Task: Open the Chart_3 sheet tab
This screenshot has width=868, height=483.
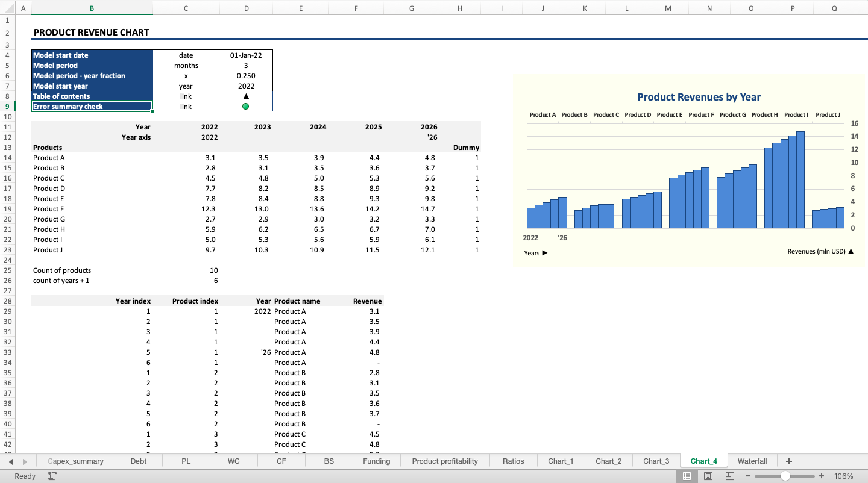Action: 656,461
